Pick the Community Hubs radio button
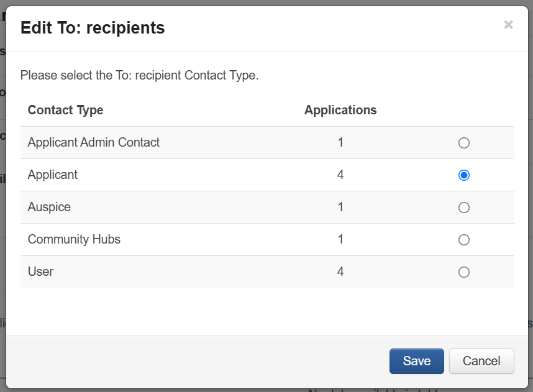Image resolution: width=533 pixels, height=392 pixels. (x=463, y=240)
